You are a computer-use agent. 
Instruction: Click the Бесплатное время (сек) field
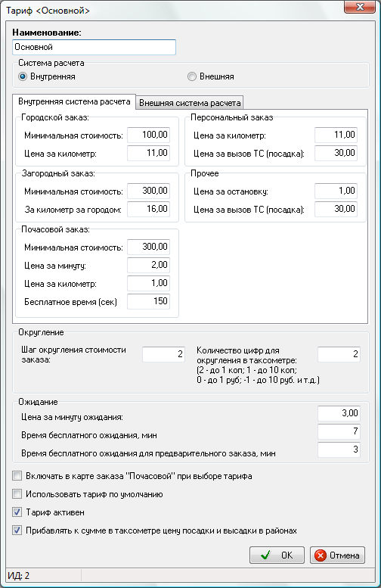pos(148,301)
